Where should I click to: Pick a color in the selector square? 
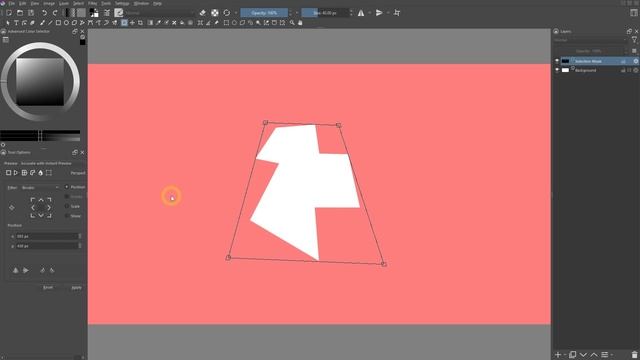pos(40,82)
